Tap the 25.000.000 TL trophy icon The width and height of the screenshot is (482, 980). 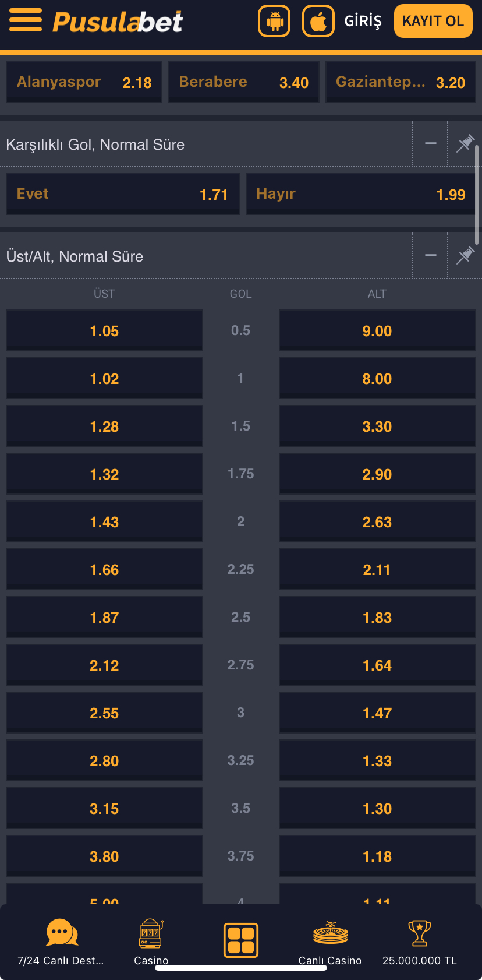(x=419, y=933)
